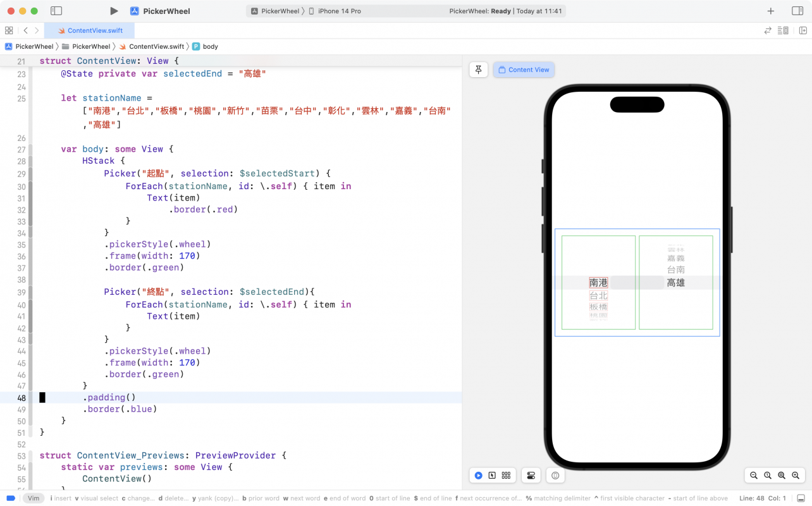Toggle the navigator sidebar
Screen dimensions: 812x506
point(56,11)
